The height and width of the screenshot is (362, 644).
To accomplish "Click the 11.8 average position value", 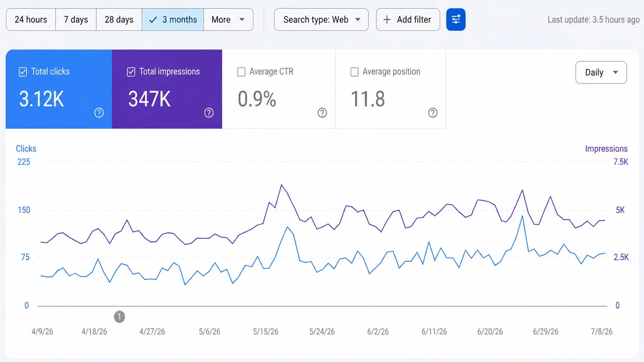I will [x=368, y=99].
